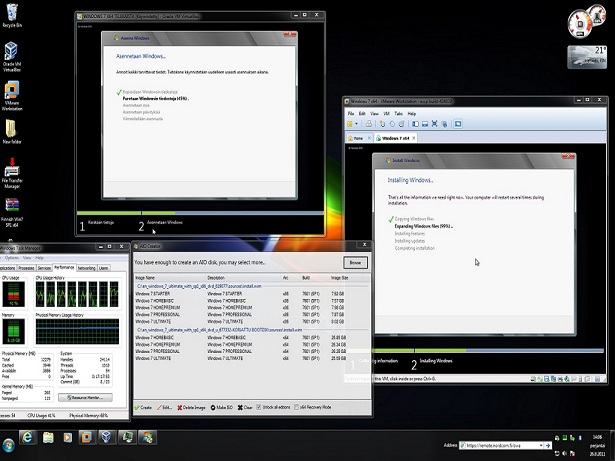Click VMware Unity mode toolbar icon
The height and width of the screenshot is (461, 615).
tap(444, 124)
